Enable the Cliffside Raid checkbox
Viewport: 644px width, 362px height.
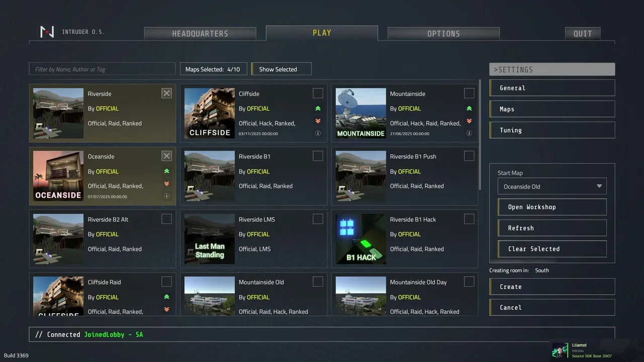click(x=167, y=282)
